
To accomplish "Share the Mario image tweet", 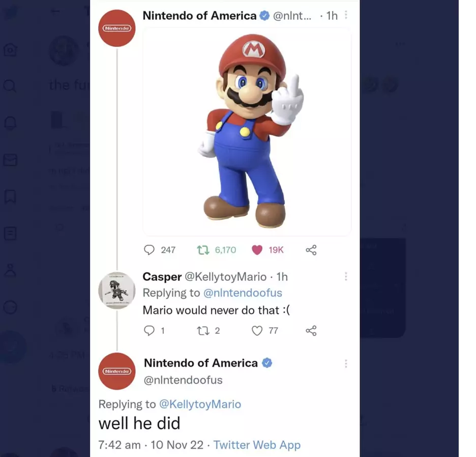I will [x=311, y=250].
